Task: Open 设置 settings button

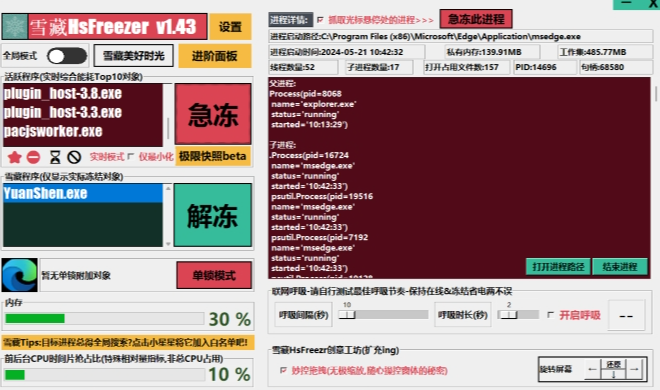Action: click(230, 27)
